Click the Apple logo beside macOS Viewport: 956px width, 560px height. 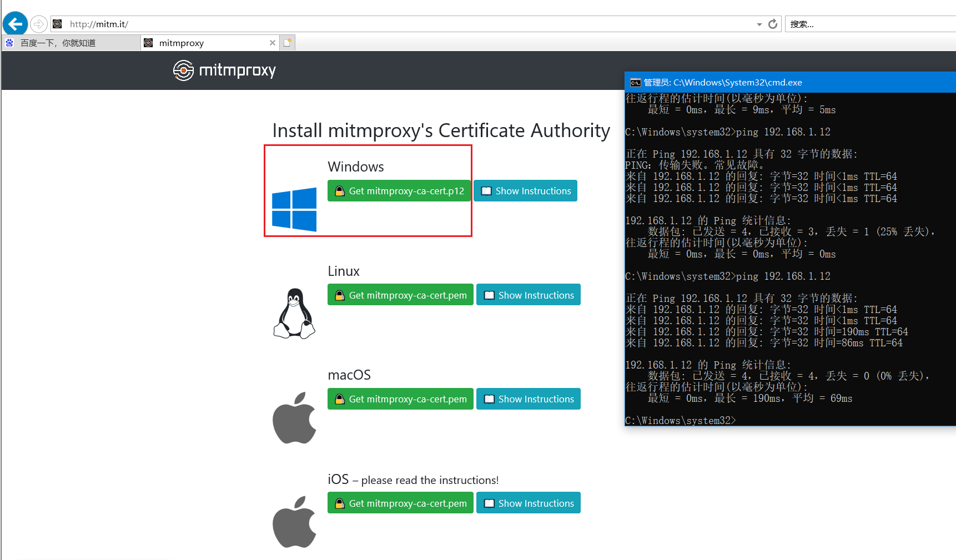pos(294,418)
